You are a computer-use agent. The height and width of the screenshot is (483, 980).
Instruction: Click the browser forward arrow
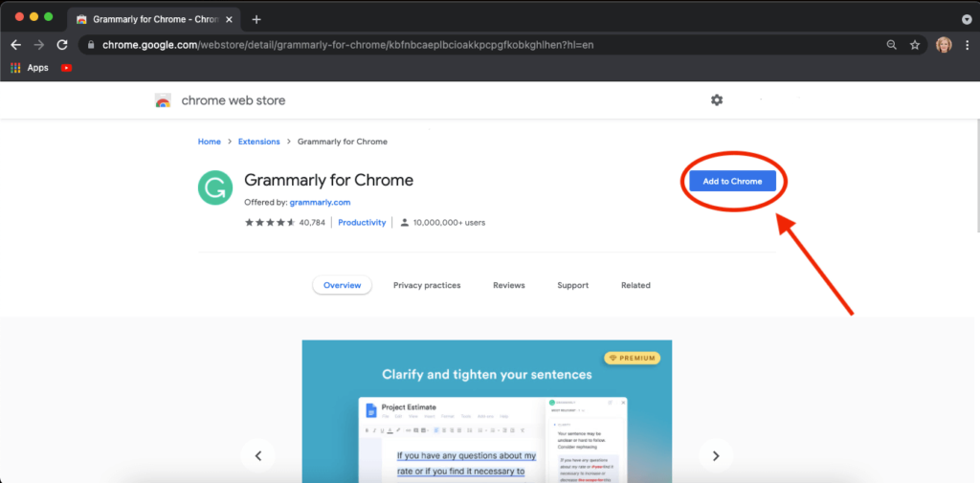[x=38, y=45]
